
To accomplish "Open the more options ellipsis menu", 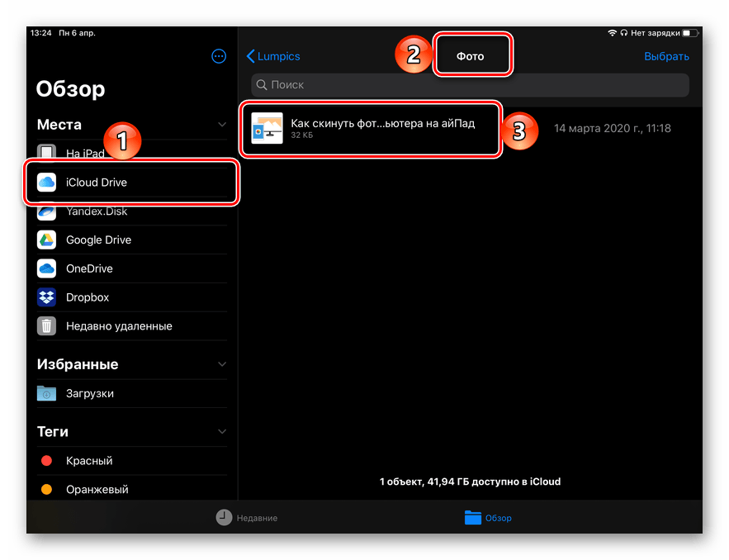I will pyautogui.click(x=219, y=56).
